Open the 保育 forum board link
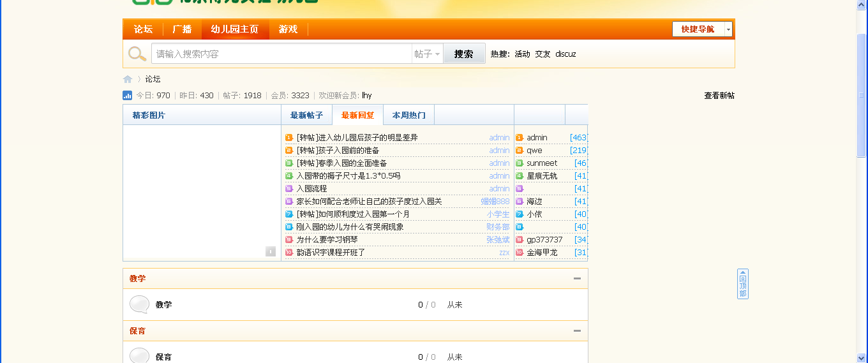This screenshot has width=868, height=363. point(164,357)
